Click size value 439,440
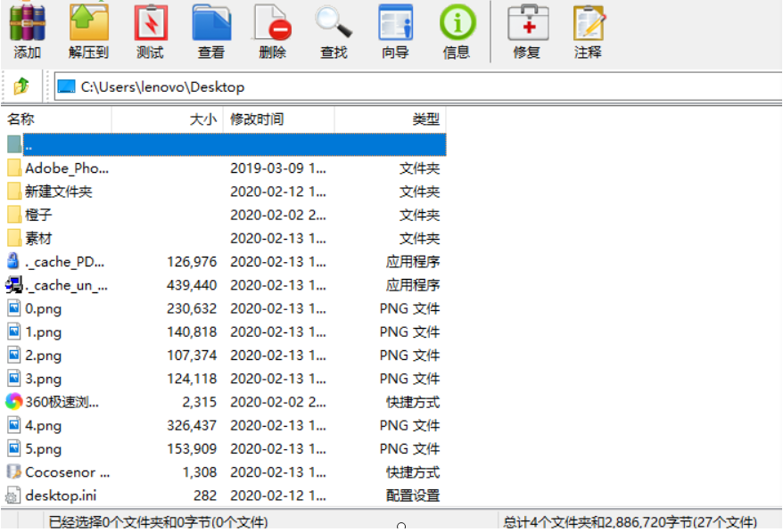The image size is (783, 532). 192,285
